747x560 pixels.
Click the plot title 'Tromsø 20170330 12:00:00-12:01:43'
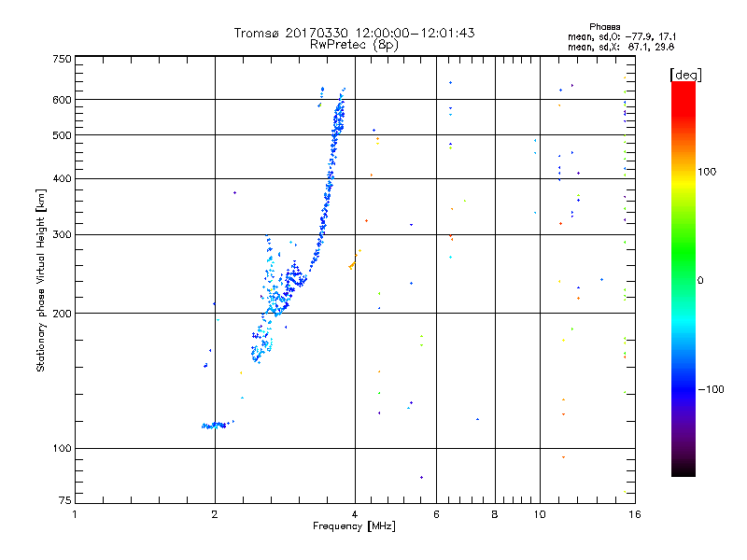(x=354, y=33)
